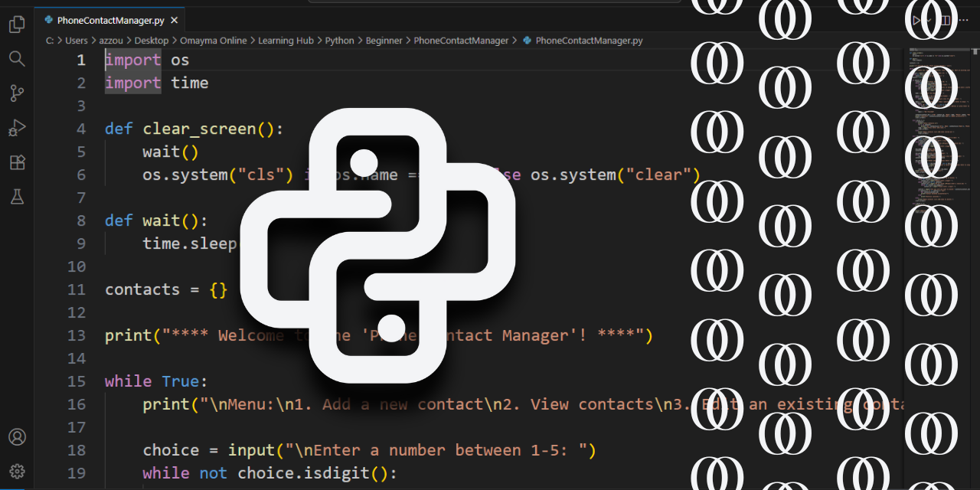980x490 pixels.
Task: Place cursor on 'import time' line
Action: [157, 83]
